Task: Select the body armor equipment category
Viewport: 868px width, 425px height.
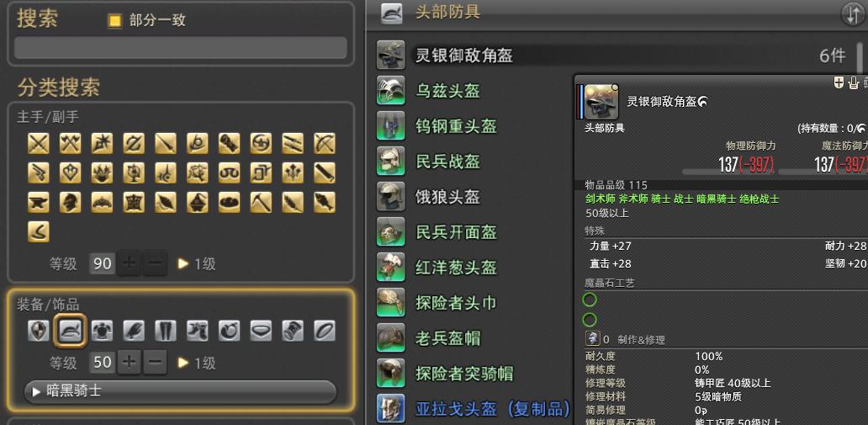Action: coord(102,331)
